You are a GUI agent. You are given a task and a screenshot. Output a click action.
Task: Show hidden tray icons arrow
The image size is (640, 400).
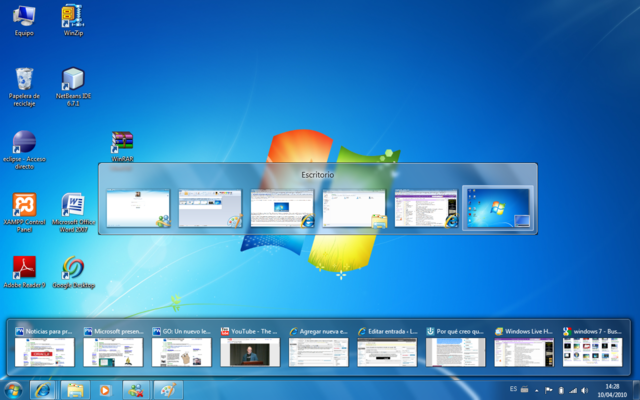(x=537, y=391)
